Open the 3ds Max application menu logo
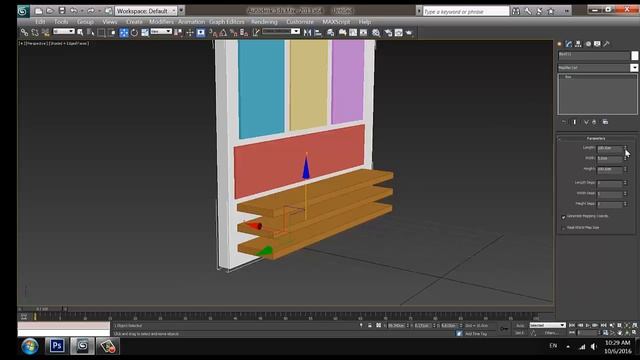This screenshot has width=640, height=360. 23,11
